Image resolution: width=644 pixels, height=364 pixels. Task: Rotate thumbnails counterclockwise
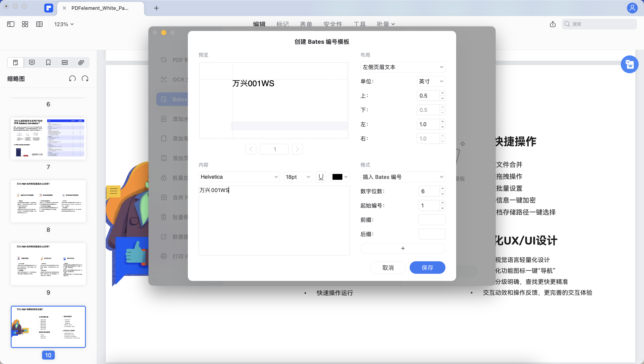click(x=72, y=79)
